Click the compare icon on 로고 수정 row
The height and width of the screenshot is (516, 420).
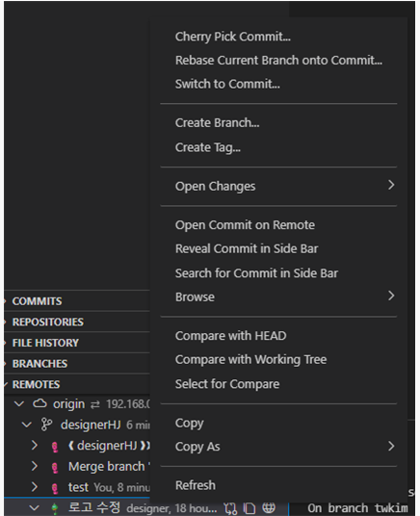click(230, 508)
